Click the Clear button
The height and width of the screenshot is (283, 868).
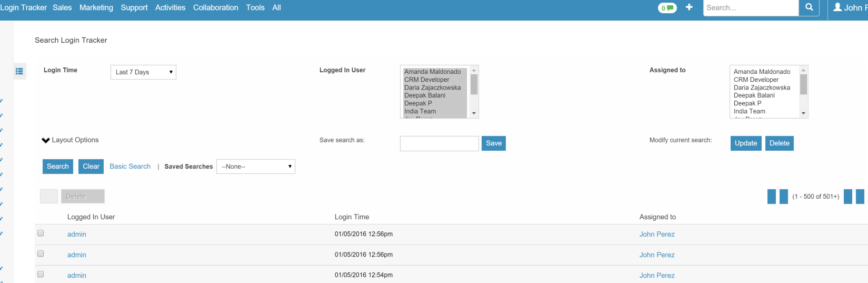(x=91, y=167)
